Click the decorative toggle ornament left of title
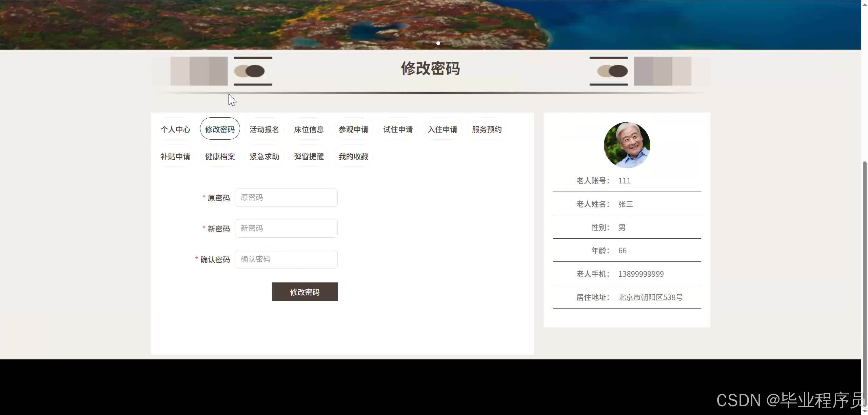 [253, 71]
